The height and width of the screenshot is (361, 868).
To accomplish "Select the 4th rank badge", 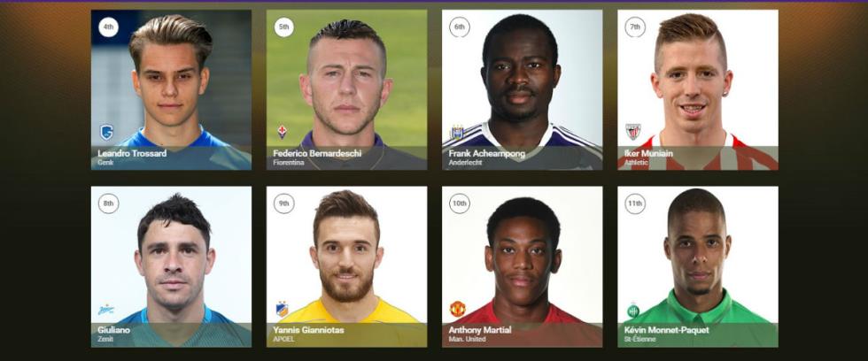I will click(108, 27).
